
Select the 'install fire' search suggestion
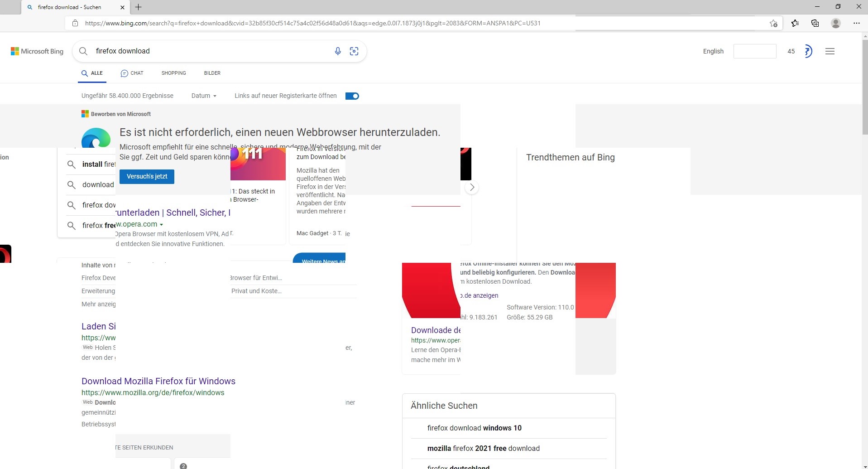99,164
